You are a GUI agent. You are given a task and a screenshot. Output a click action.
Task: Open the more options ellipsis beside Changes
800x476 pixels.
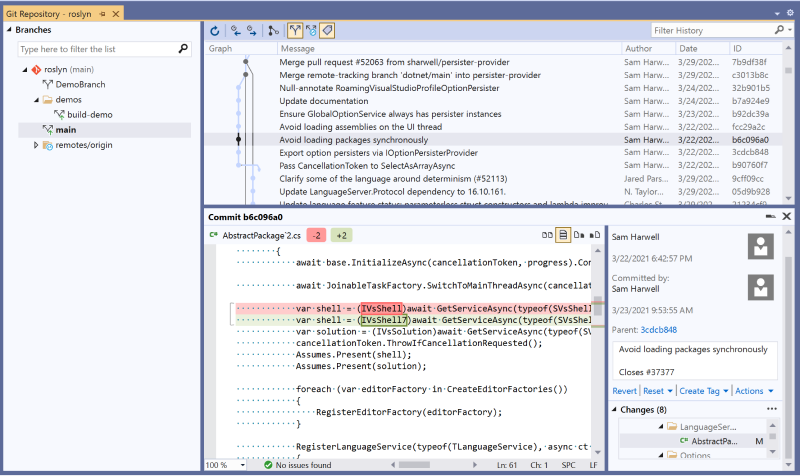point(771,409)
